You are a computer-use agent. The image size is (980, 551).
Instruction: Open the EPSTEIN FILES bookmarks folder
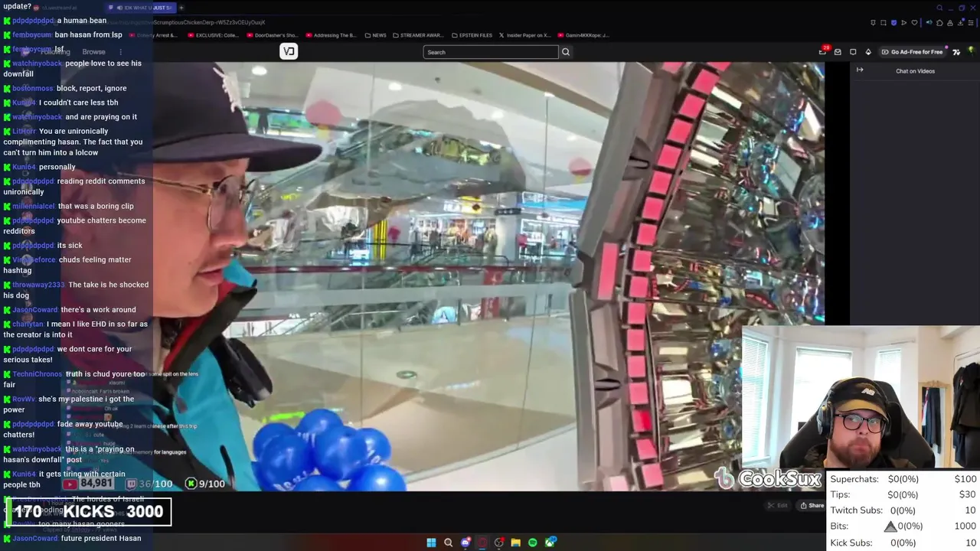472,35
